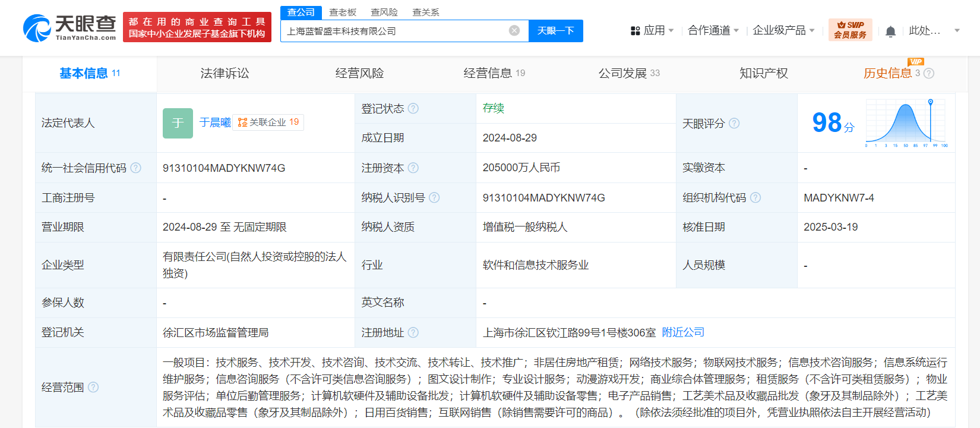
Task: Expand the 合作通道 dropdown
Action: (x=713, y=30)
